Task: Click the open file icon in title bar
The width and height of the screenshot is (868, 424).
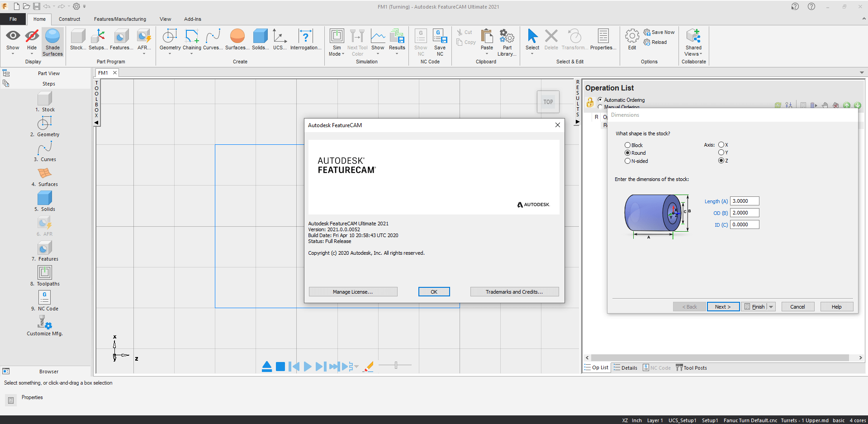Action: (26, 6)
